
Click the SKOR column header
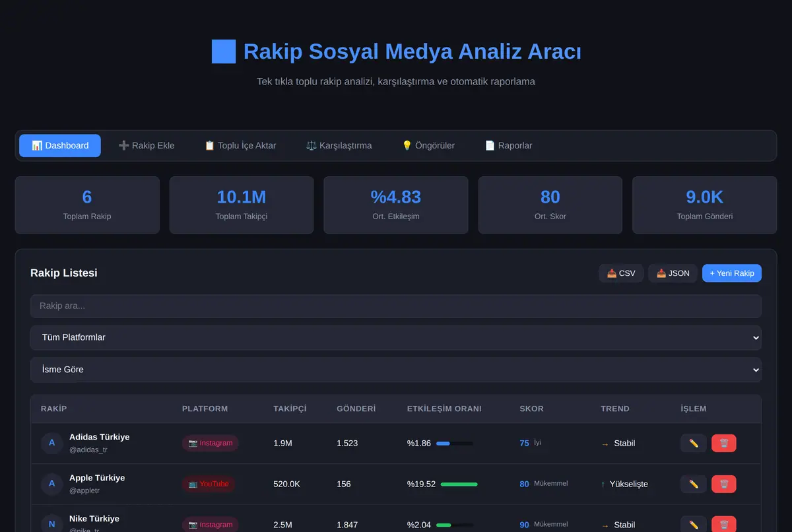point(532,409)
